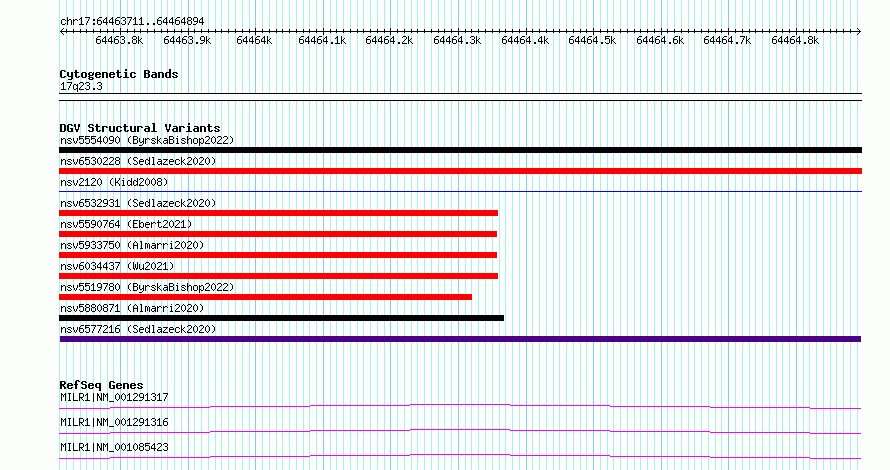This screenshot has width=890, height=470.
Task: Click the purple bar for nsv6577216
Action: [x=460, y=339]
